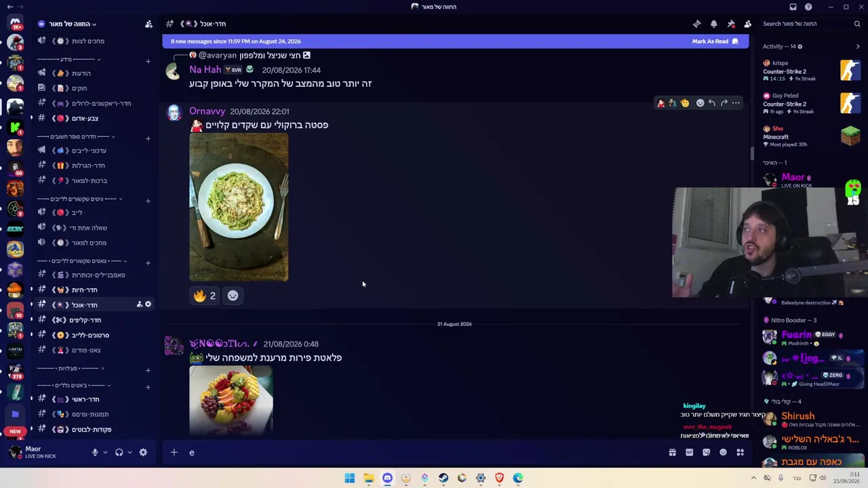Toggle the member list icon

point(748,24)
